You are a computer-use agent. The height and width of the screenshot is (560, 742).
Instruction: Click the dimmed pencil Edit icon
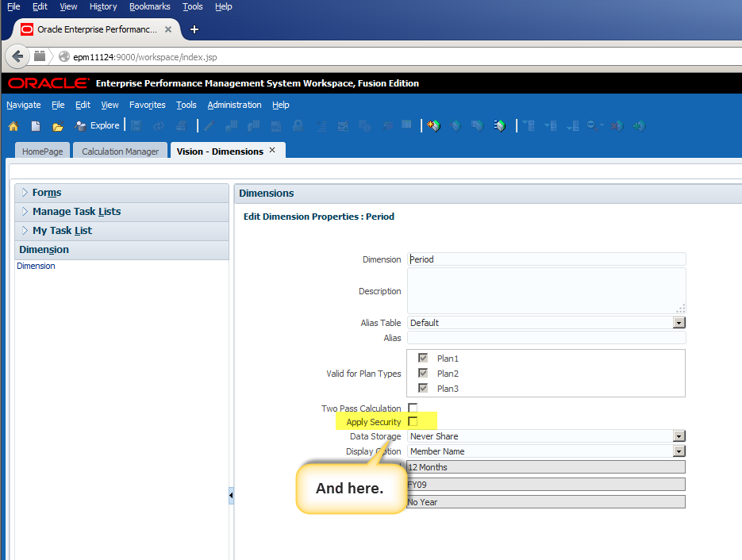click(x=210, y=126)
